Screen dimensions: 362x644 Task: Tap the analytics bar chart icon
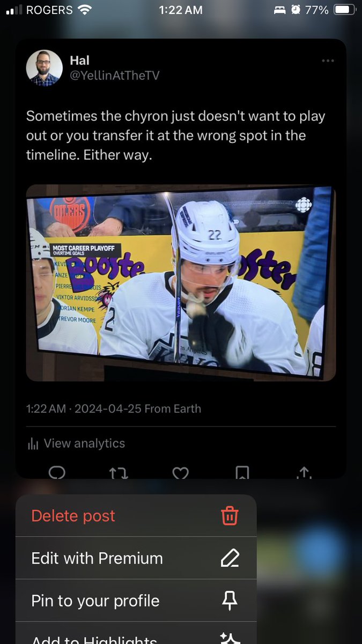coord(33,444)
